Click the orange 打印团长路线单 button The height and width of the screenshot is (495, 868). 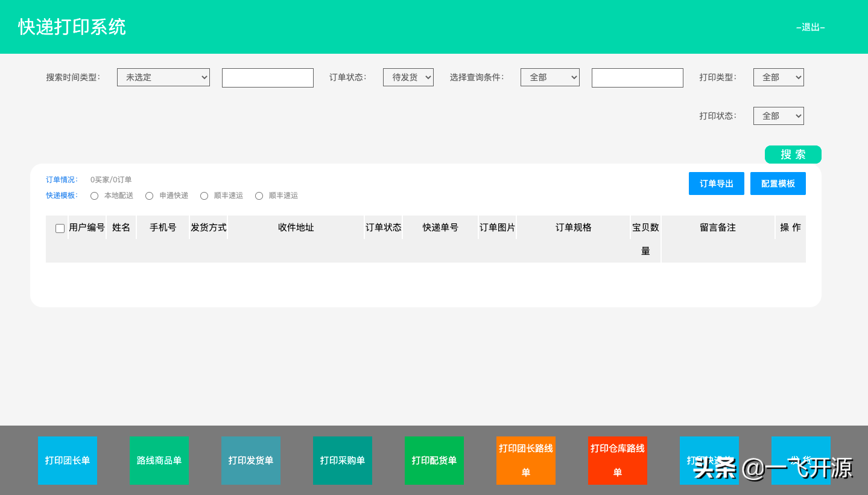click(526, 461)
